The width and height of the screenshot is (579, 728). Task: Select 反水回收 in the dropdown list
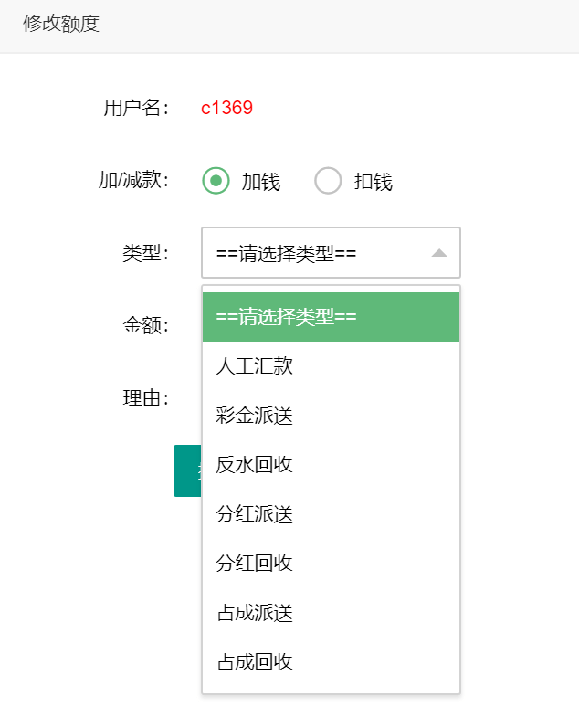coord(255,465)
